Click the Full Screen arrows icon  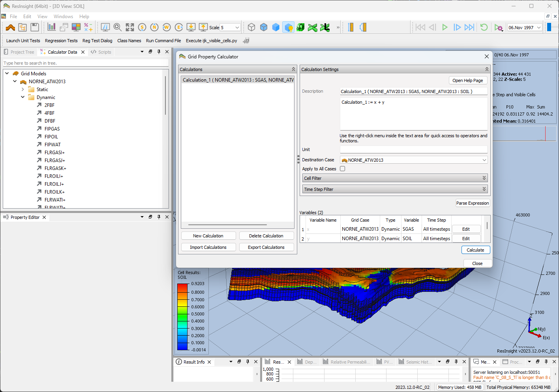130,27
